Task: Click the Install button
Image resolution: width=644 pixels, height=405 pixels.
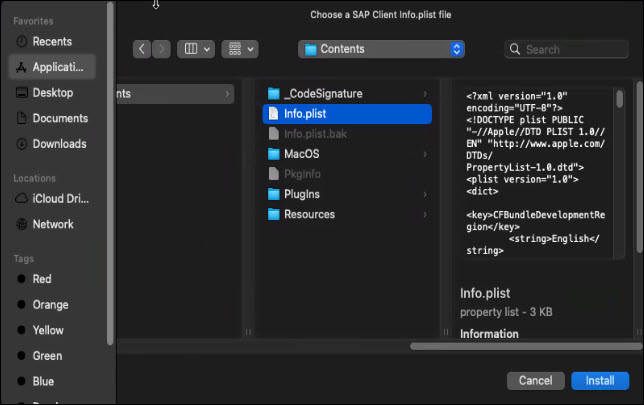Action: (600, 381)
